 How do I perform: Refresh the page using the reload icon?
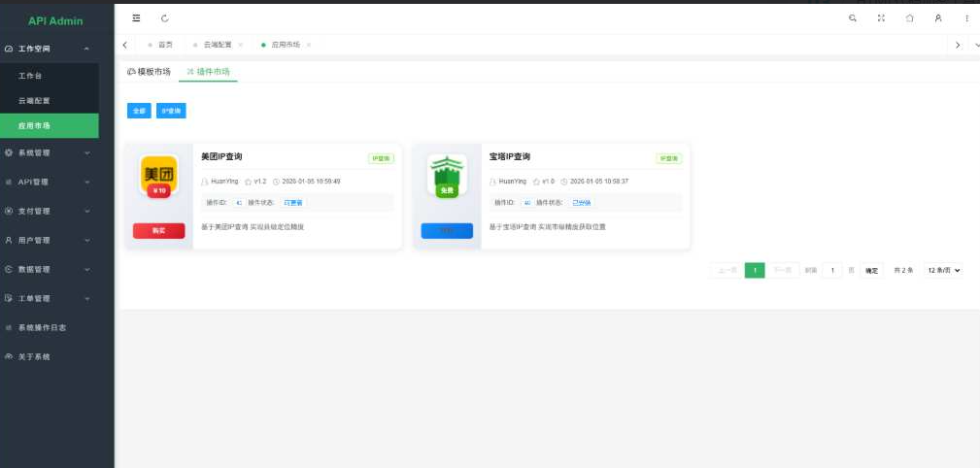pos(165,18)
